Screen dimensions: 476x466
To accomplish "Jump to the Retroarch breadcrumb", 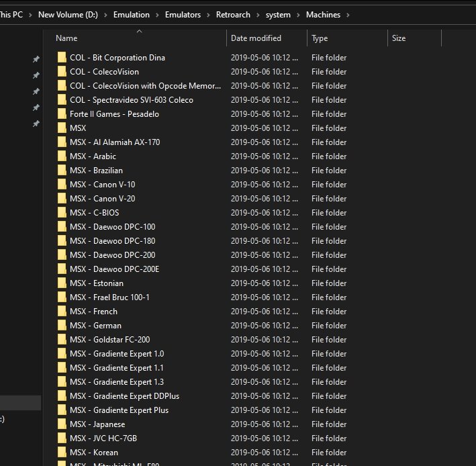I will [x=233, y=15].
